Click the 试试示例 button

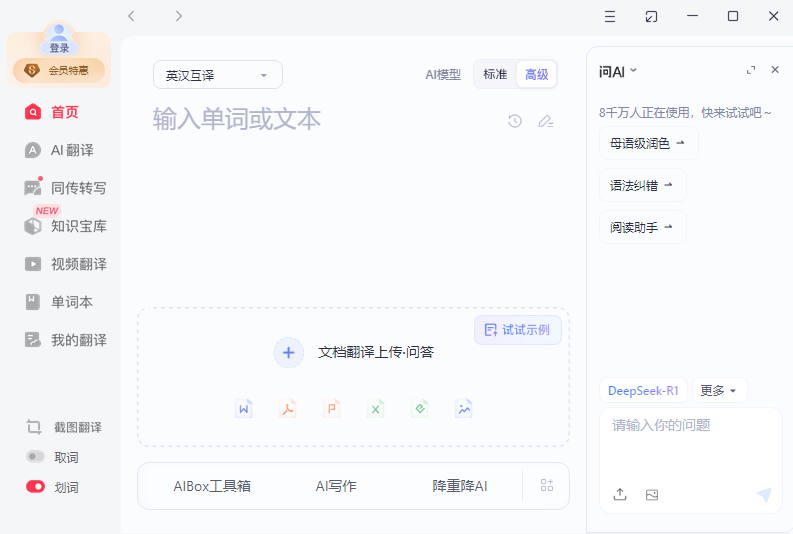pyautogui.click(x=518, y=330)
